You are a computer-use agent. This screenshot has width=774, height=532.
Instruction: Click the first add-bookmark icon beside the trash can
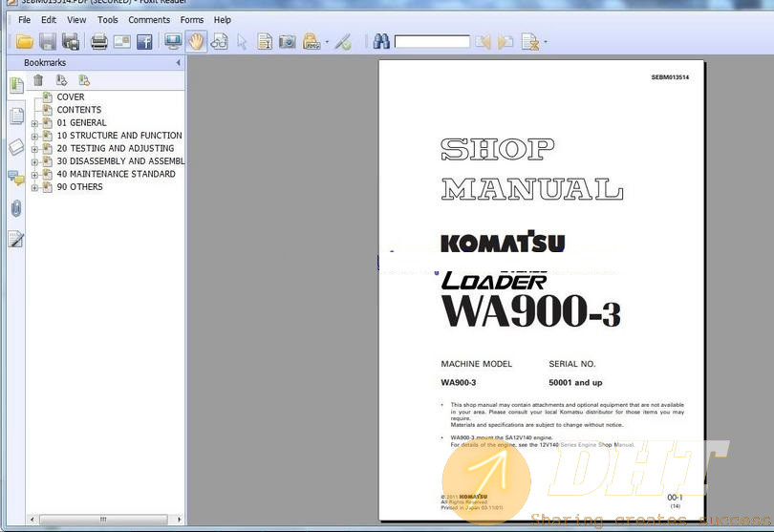(62, 80)
